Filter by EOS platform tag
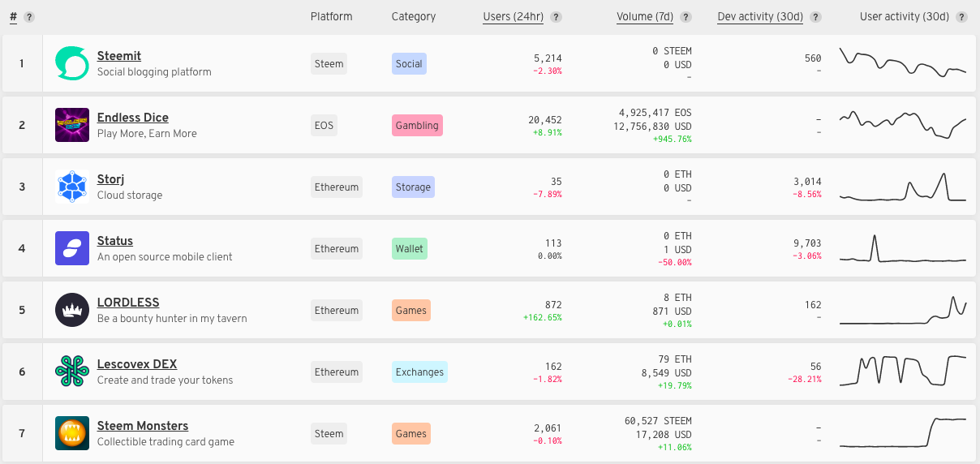 325,126
